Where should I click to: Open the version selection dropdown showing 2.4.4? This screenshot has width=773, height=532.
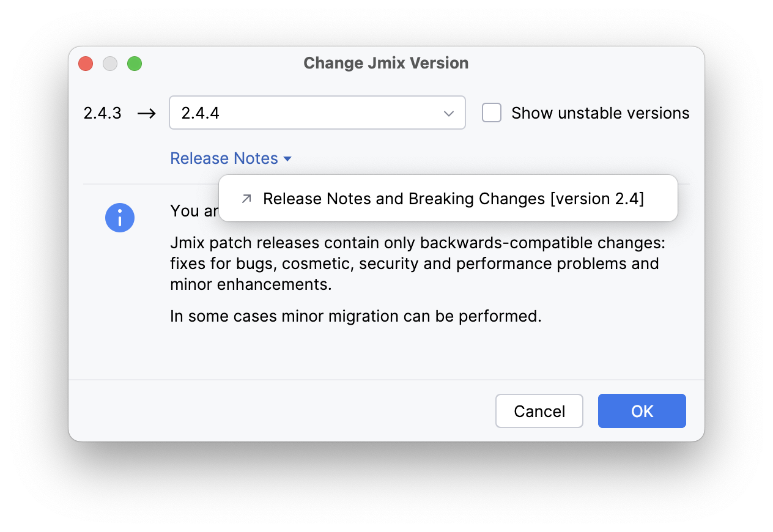[x=317, y=113]
